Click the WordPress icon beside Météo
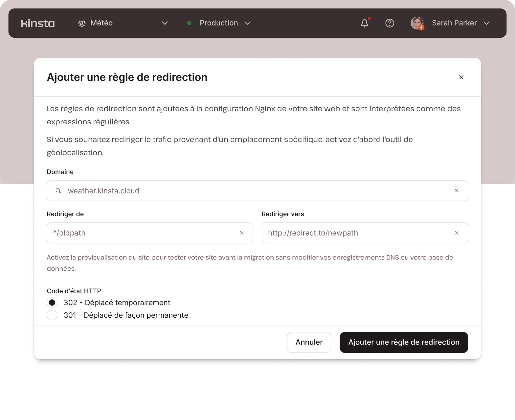 (x=82, y=23)
